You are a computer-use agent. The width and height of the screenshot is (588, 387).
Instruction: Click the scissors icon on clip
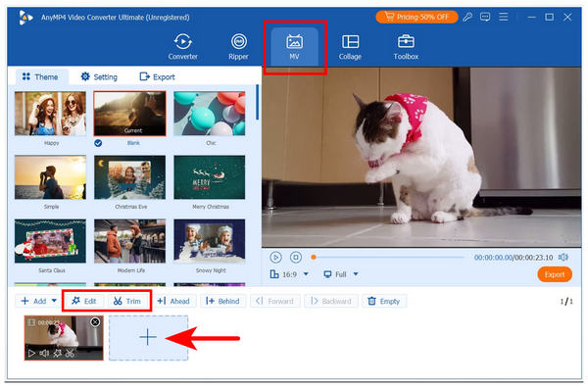pos(70,354)
